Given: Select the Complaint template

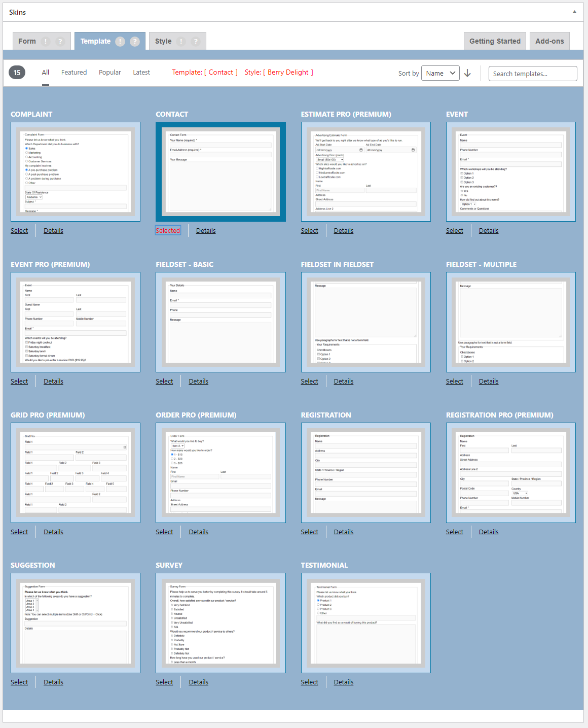Looking at the screenshot, I should coord(19,231).
